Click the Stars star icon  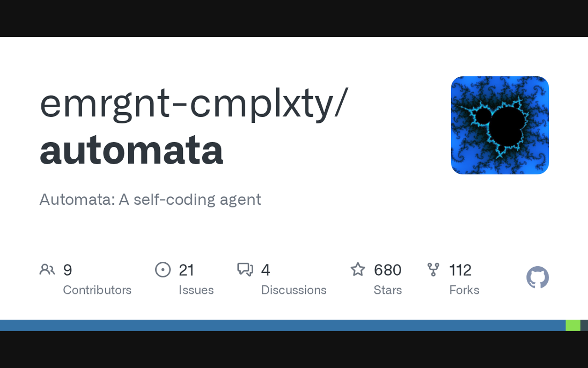358,270
